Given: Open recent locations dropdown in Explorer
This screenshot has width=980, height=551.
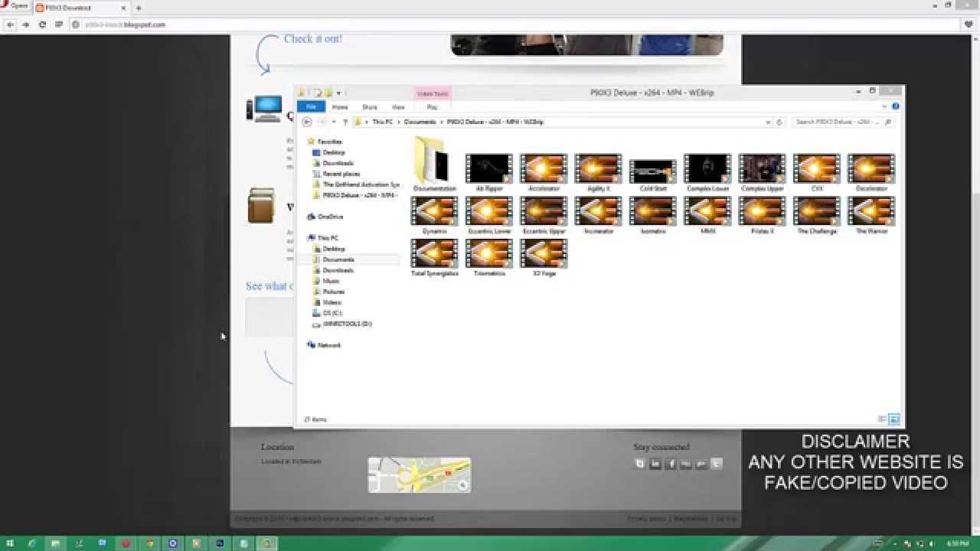Looking at the screenshot, I should (x=334, y=122).
